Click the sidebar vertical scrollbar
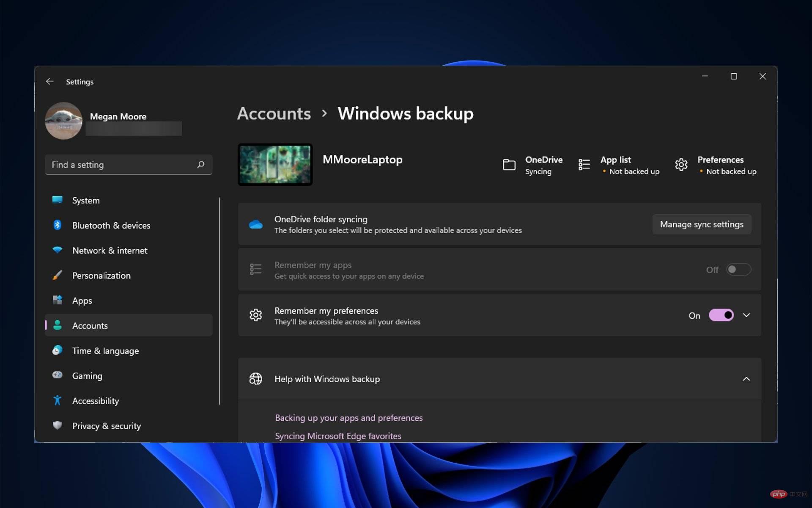The width and height of the screenshot is (812, 508). (x=219, y=301)
